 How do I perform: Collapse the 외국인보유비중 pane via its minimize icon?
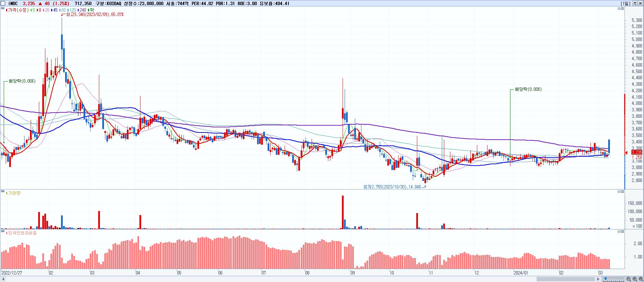point(619,231)
